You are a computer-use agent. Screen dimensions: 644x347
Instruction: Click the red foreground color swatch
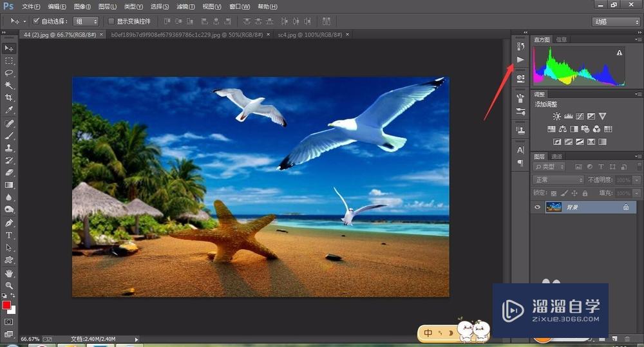point(6,305)
